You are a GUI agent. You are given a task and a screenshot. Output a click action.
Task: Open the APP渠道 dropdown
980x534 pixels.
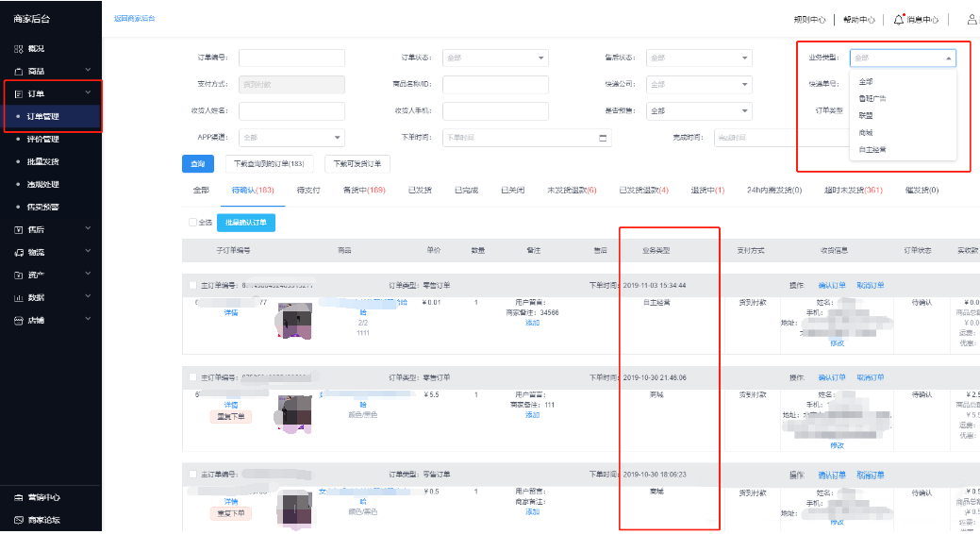click(291, 138)
